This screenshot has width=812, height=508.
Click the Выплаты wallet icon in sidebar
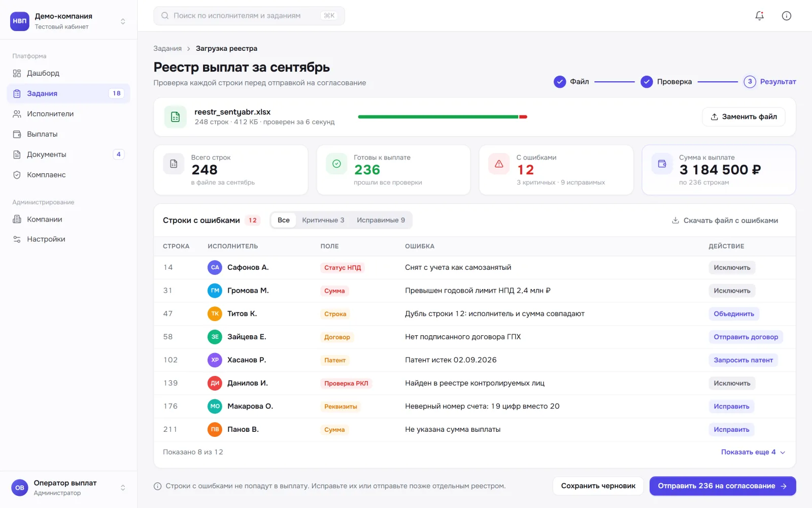(x=17, y=134)
